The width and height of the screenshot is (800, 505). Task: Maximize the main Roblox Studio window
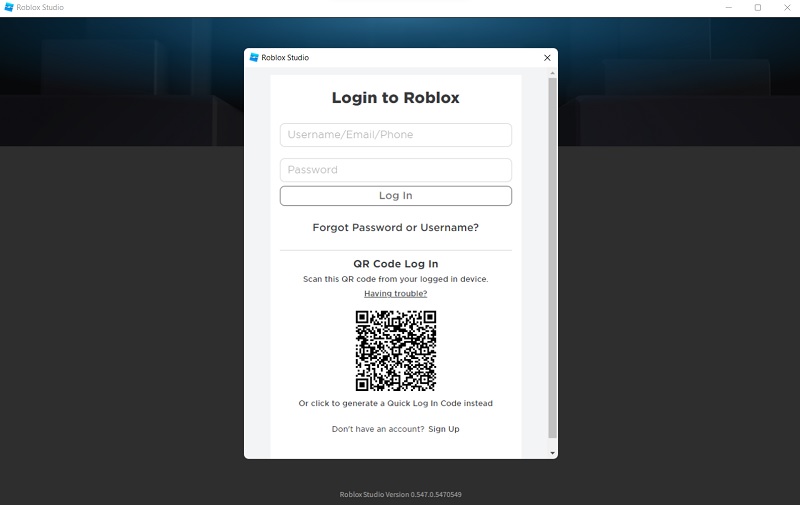point(758,8)
